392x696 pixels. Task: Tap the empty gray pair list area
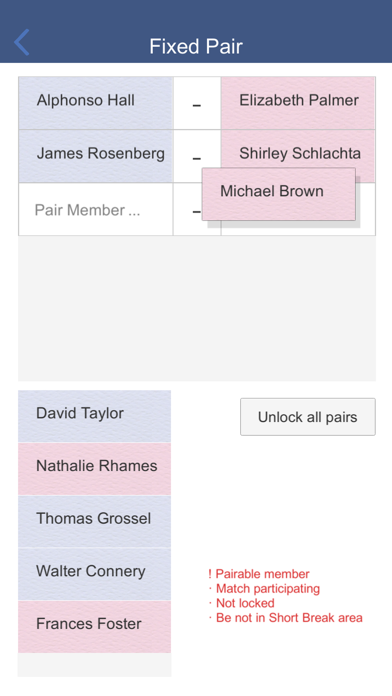[197, 308]
